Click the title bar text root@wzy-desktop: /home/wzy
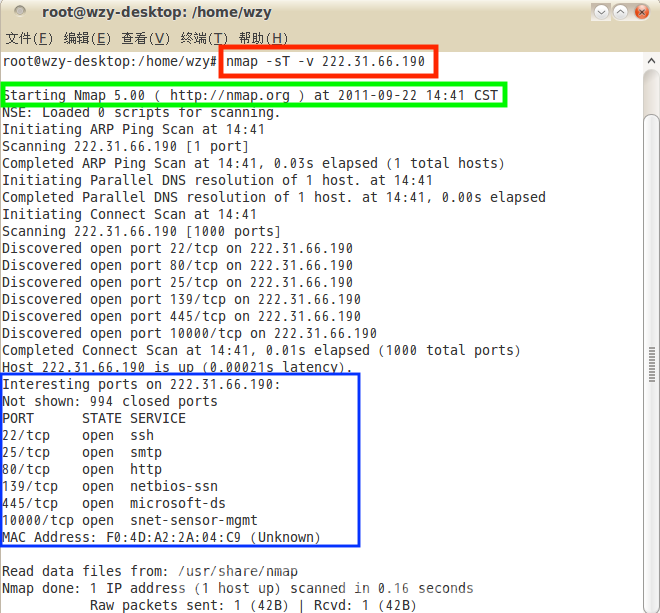The height and width of the screenshot is (613, 660). 157,13
